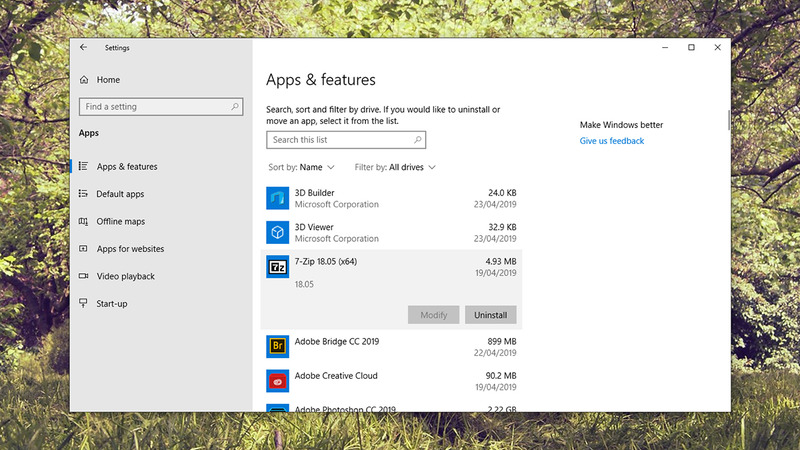Click the Adobe Creative Cloud icon
This screenshot has height=450, width=800.
278,381
